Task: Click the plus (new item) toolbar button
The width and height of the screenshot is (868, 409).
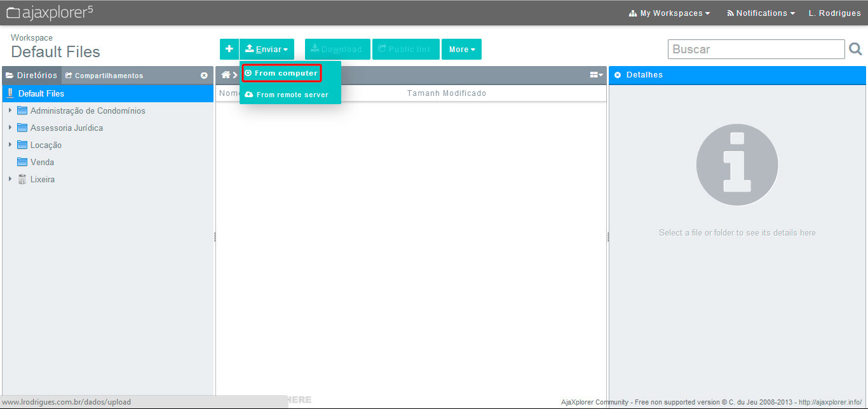Action: (x=229, y=49)
